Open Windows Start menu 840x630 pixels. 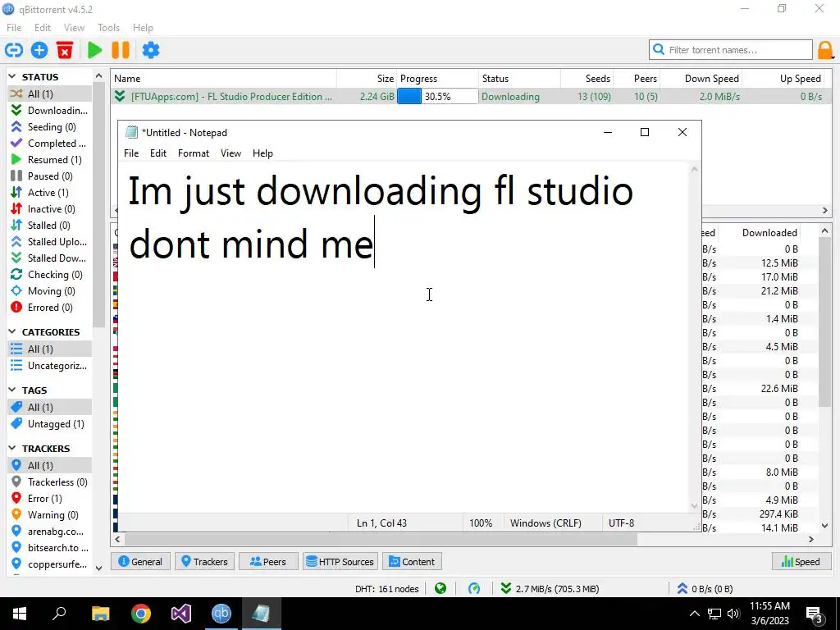[20, 614]
